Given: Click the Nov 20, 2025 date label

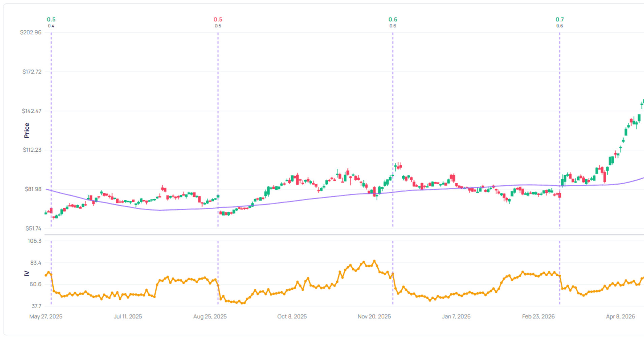Looking at the screenshot, I should pos(374,316).
